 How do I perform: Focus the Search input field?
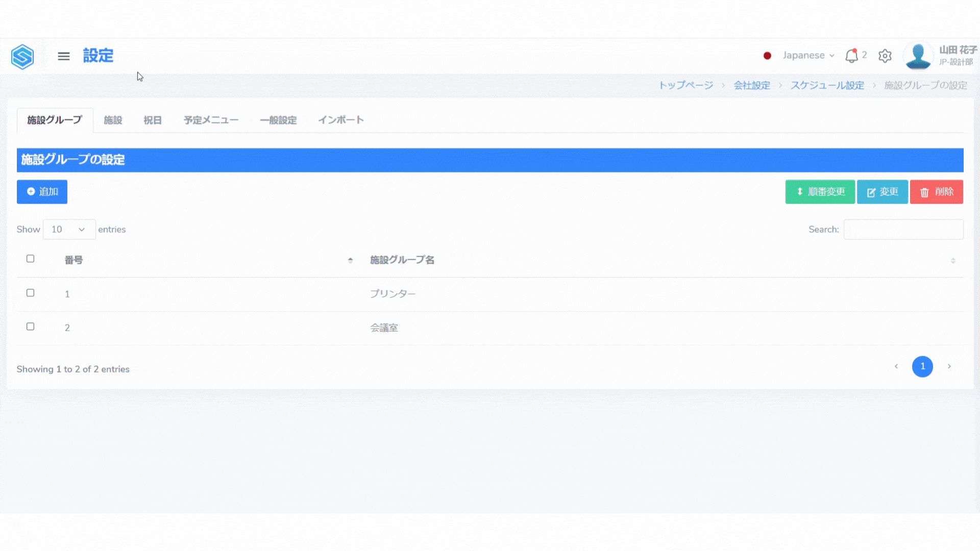point(903,230)
